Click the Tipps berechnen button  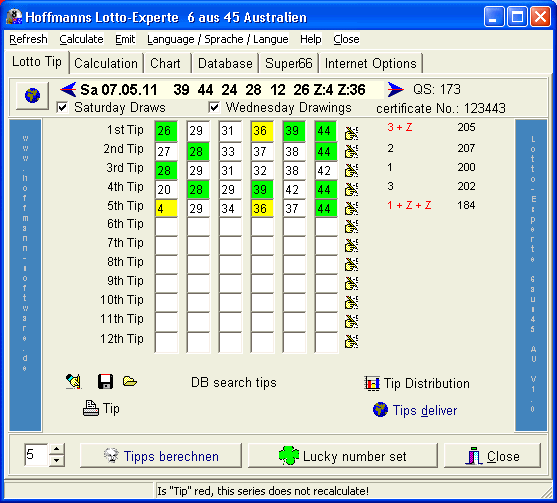pos(161,456)
